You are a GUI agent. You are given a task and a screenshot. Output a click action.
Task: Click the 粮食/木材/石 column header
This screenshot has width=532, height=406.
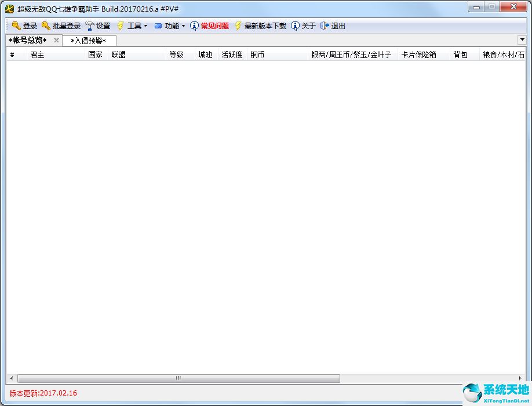502,55
